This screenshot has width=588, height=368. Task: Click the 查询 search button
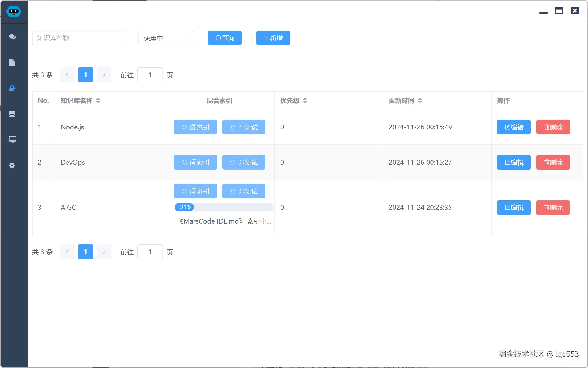224,38
